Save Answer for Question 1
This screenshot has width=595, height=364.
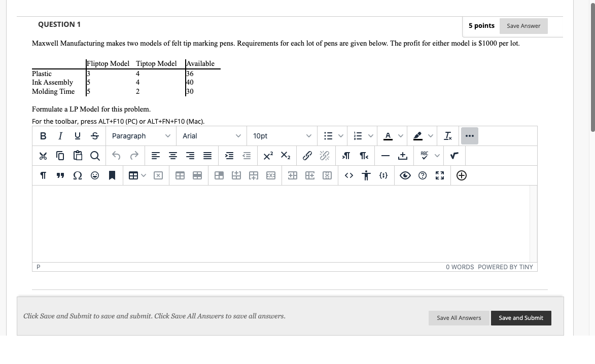tap(523, 26)
